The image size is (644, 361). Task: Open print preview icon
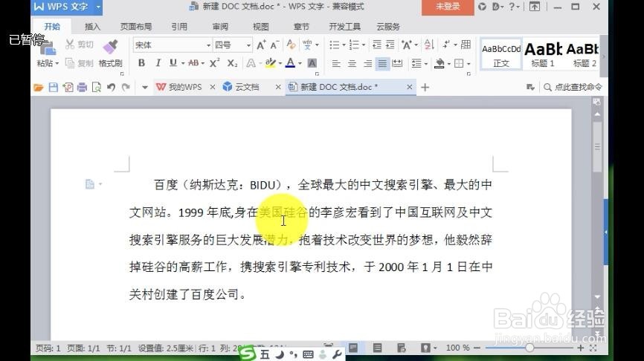coord(97,87)
